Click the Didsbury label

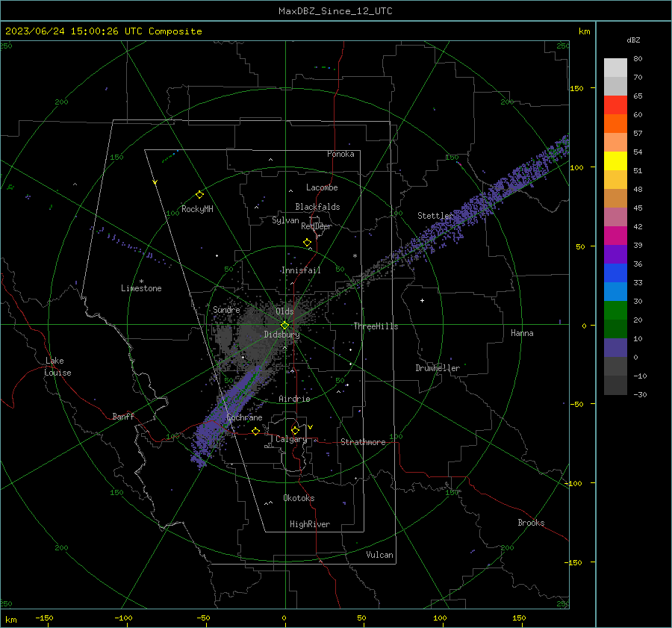[x=282, y=335]
